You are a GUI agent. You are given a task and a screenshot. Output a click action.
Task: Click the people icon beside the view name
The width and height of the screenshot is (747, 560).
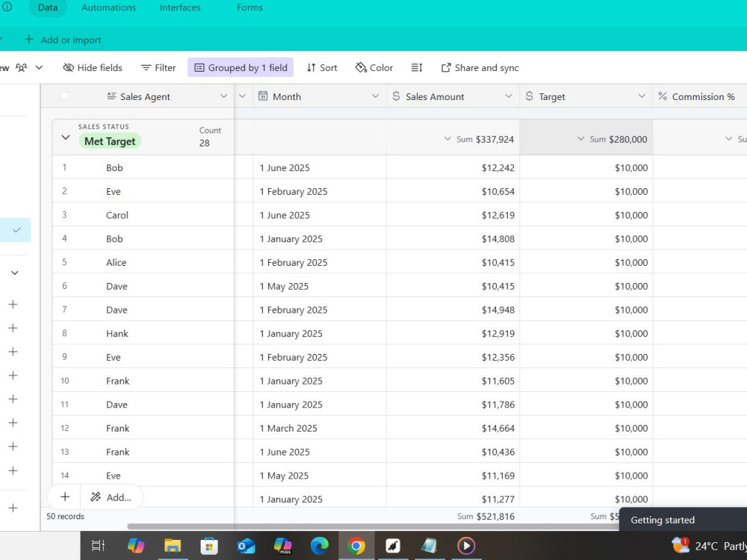click(x=22, y=68)
